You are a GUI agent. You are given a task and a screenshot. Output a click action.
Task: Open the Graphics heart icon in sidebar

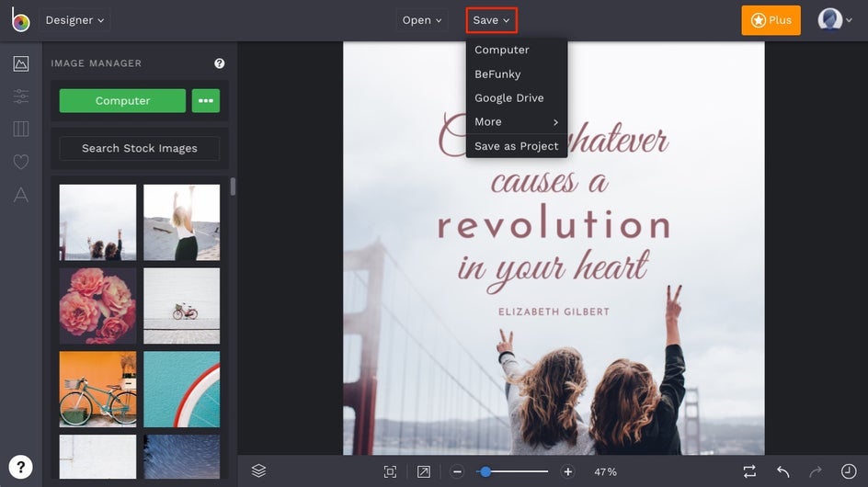[x=20, y=162]
